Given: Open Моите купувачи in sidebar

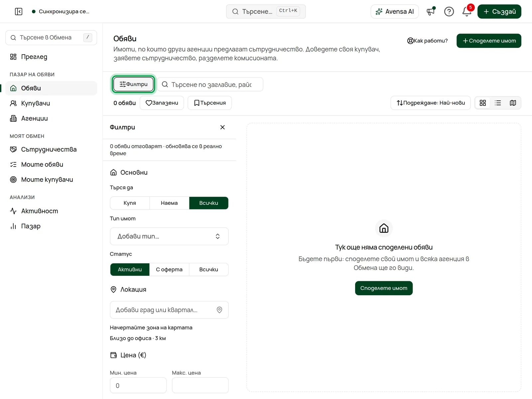Looking at the screenshot, I should [51, 180].
